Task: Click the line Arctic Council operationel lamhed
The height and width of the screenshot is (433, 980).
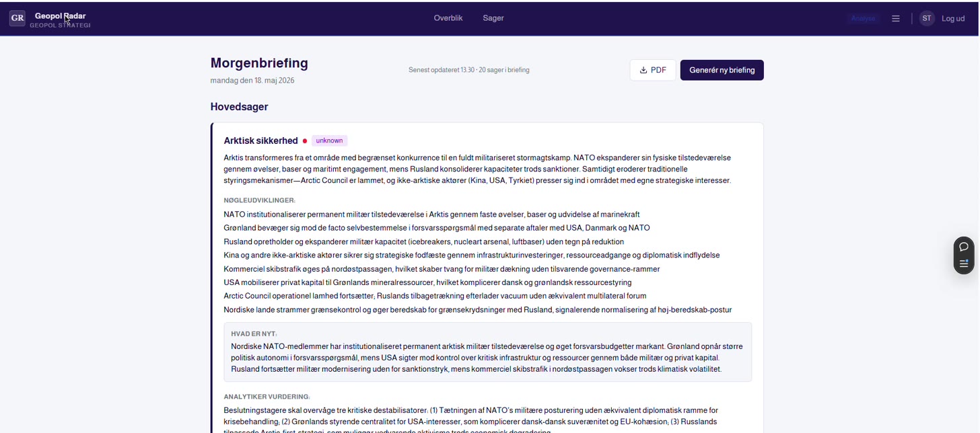Action: [x=435, y=296]
